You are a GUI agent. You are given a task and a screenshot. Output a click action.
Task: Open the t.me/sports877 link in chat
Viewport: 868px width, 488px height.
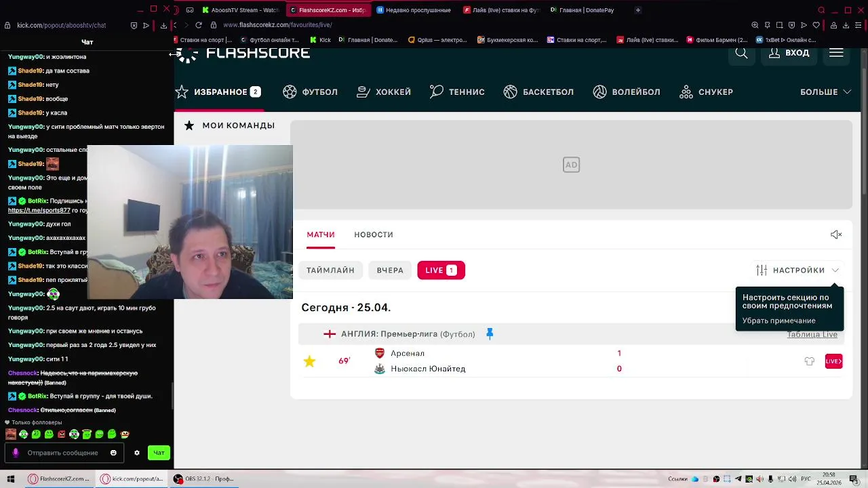point(39,210)
